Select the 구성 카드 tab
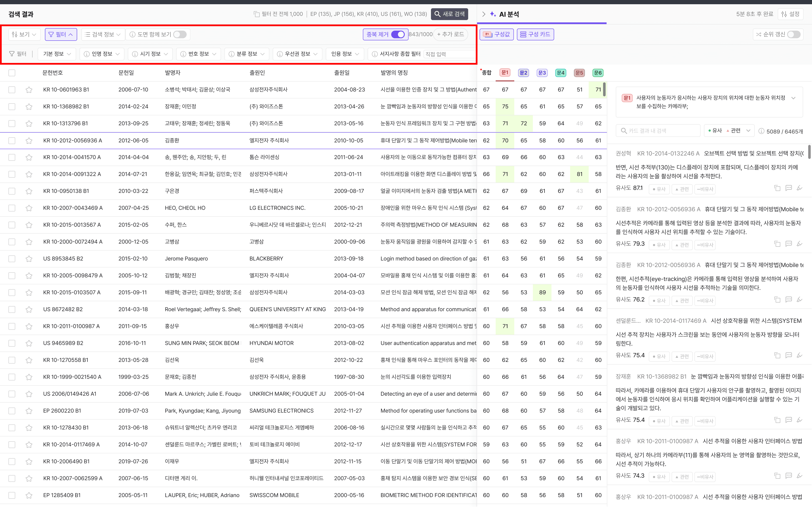Screen dimensions: 812x507 [x=535, y=34]
